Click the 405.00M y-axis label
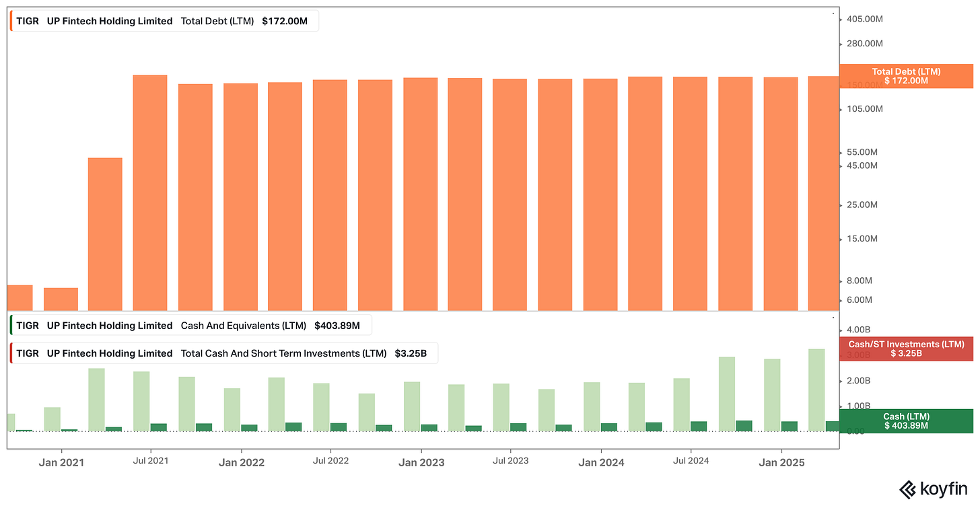The image size is (980, 506). 864,19
